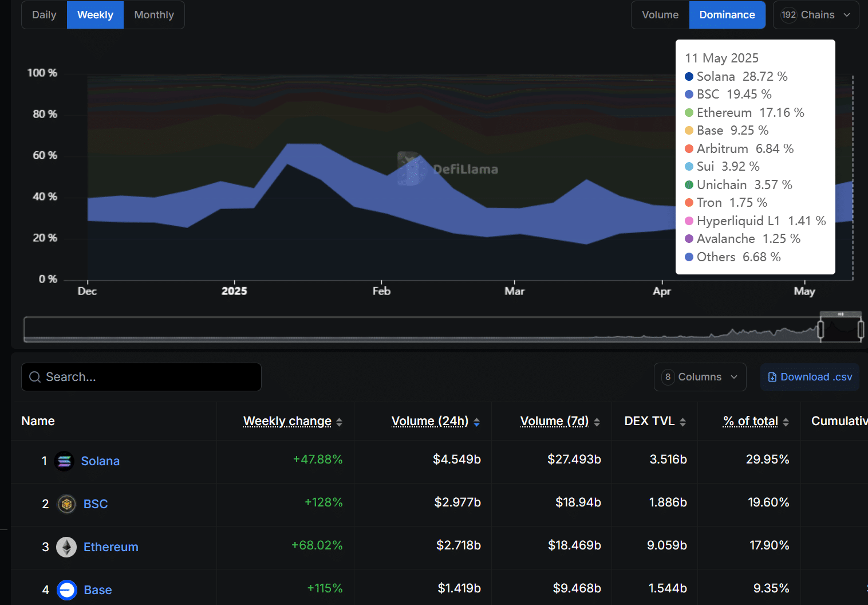Click Base's +115% weekly change
This screenshot has width=868, height=605.
(x=325, y=588)
